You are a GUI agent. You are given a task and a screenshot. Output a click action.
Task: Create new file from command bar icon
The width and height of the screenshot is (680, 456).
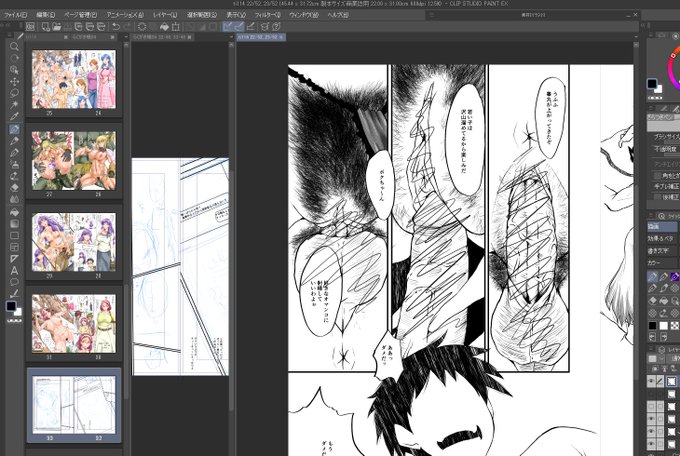[x=46, y=27]
